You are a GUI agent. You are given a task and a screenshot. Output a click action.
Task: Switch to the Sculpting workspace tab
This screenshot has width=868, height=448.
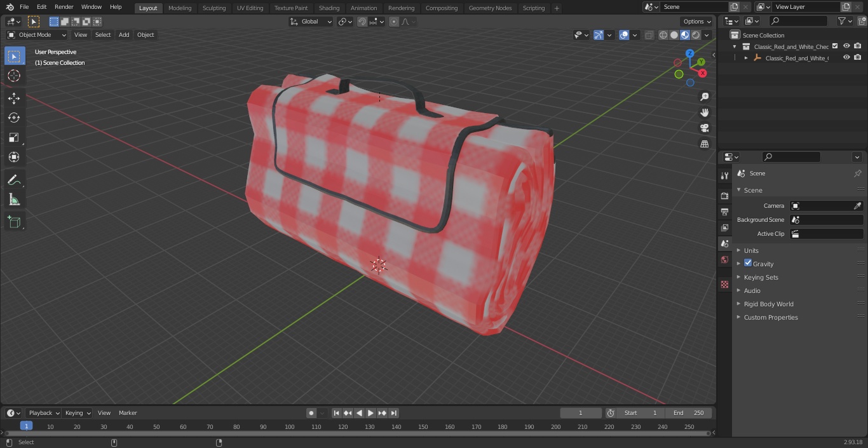tap(214, 8)
